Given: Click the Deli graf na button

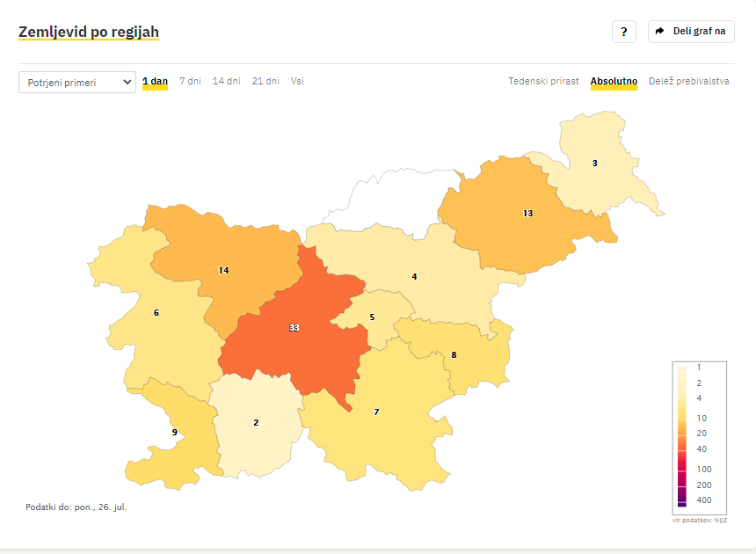Looking at the screenshot, I should (x=691, y=32).
